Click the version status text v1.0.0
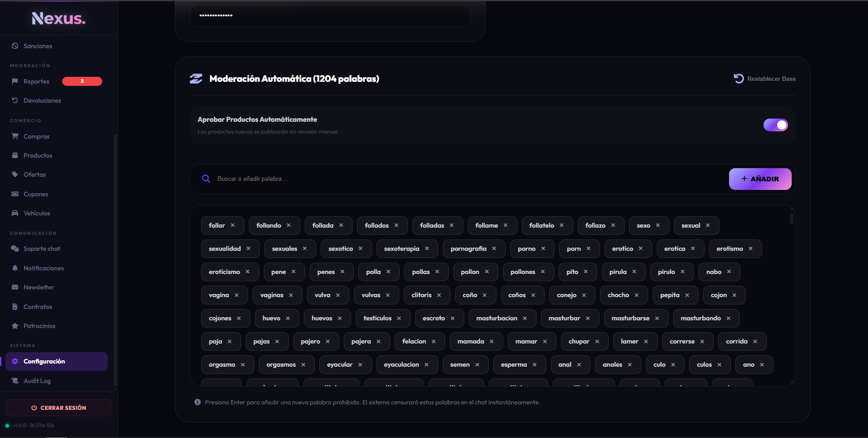Viewport: 868px width, 438px height. pyautogui.click(x=33, y=425)
